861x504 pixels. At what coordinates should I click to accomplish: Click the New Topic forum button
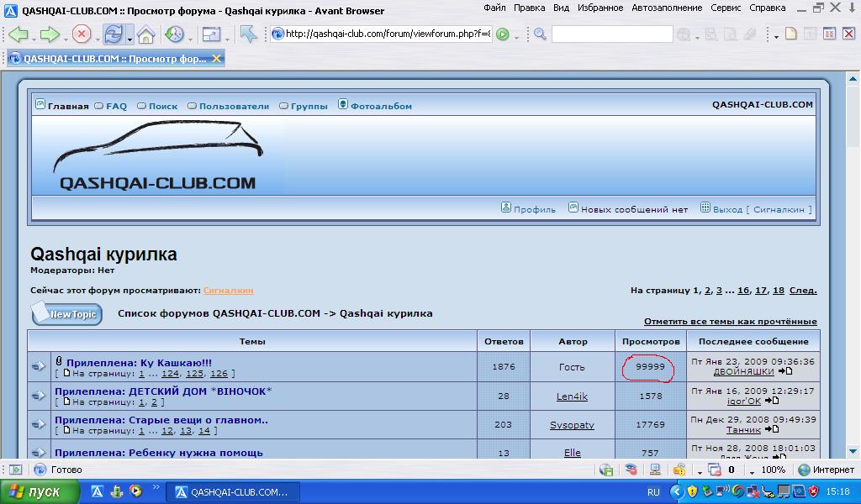pyautogui.click(x=66, y=314)
